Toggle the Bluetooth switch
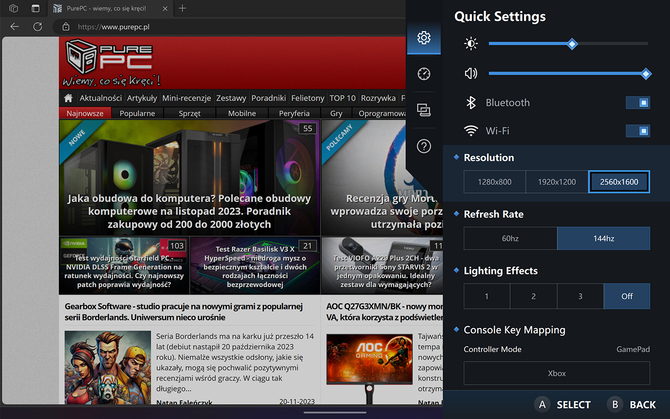 pos(638,103)
